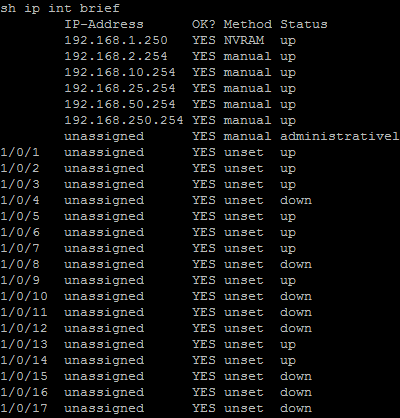Screen dimensions: 400x418
Task: Click interface 1/0/17 label
Action: [24, 408]
